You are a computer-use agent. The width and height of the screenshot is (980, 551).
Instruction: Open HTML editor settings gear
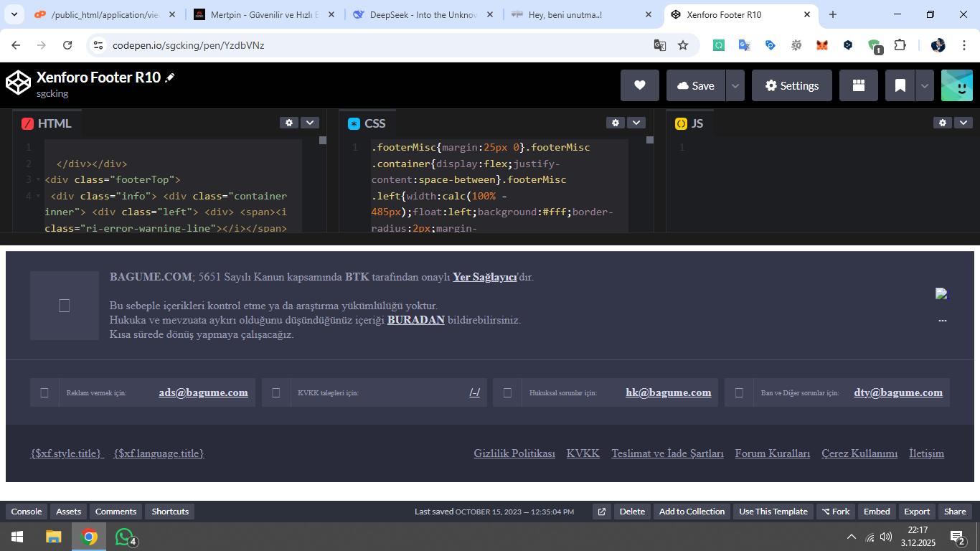click(289, 123)
